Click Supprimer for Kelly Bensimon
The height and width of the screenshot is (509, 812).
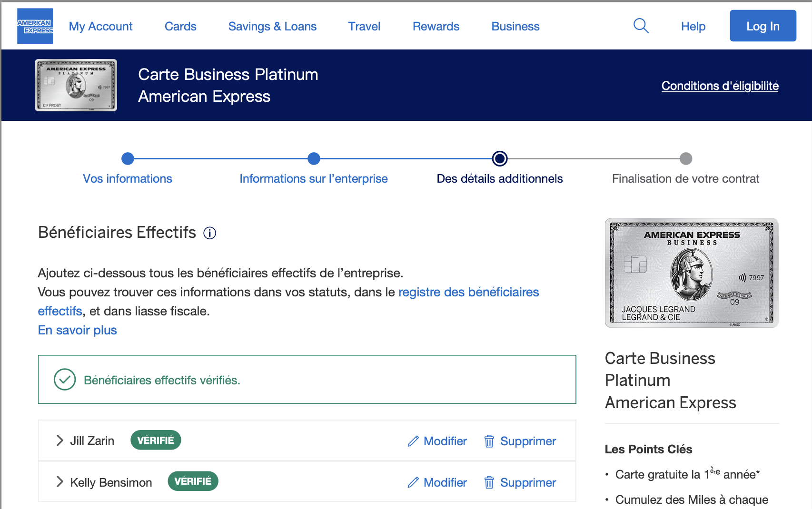(x=528, y=483)
